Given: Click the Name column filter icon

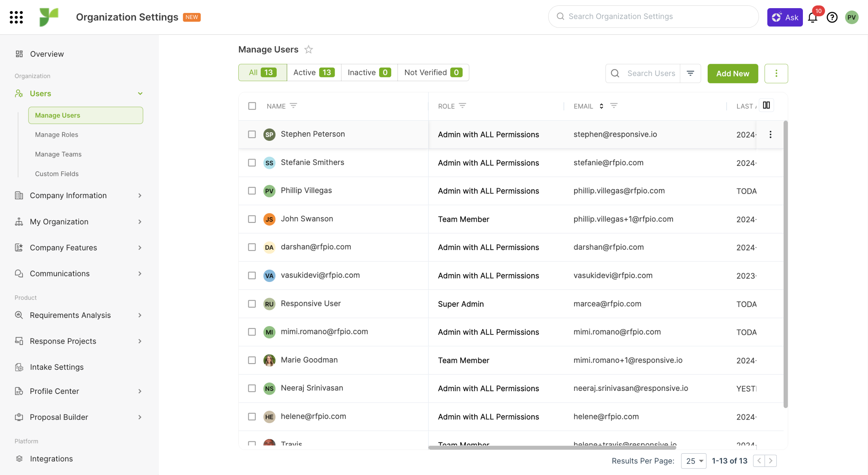Looking at the screenshot, I should (x=293, y=106).
